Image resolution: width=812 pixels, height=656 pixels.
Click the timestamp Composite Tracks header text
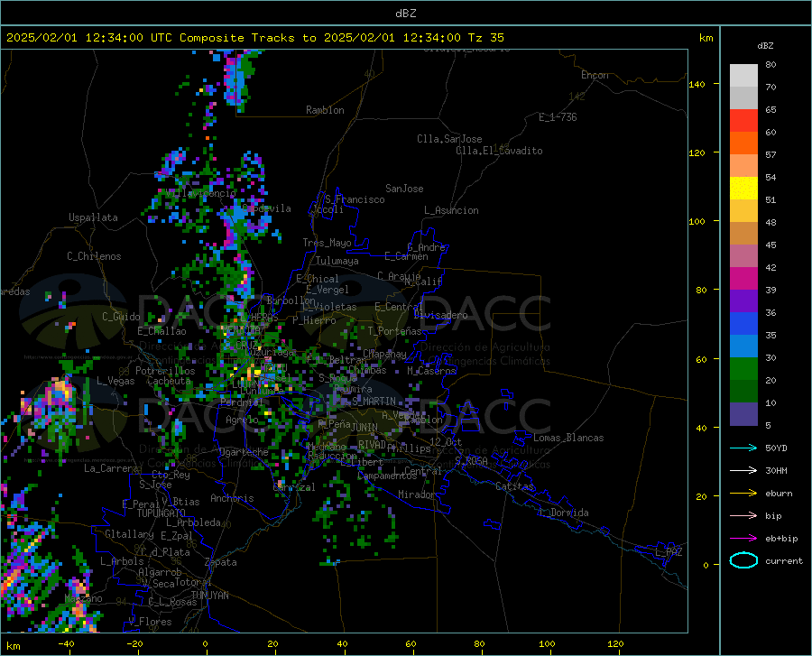click(254, 38)
